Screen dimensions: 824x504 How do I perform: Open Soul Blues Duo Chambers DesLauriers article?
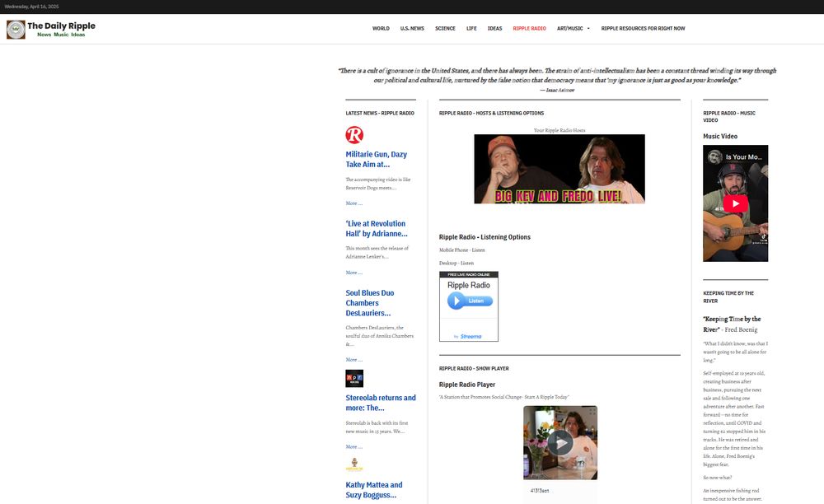369,303
